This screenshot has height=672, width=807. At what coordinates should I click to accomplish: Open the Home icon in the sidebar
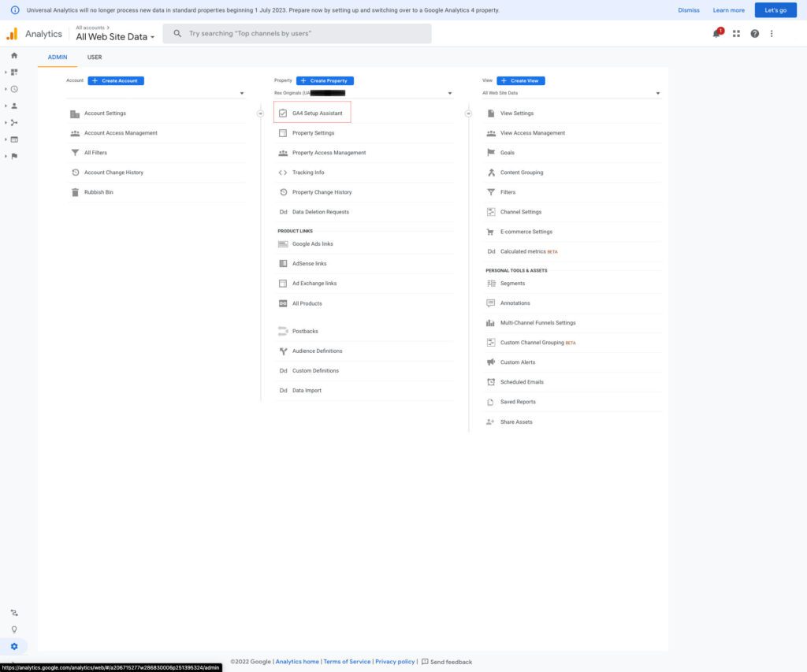pyautogui.click(x=13, y=56)
